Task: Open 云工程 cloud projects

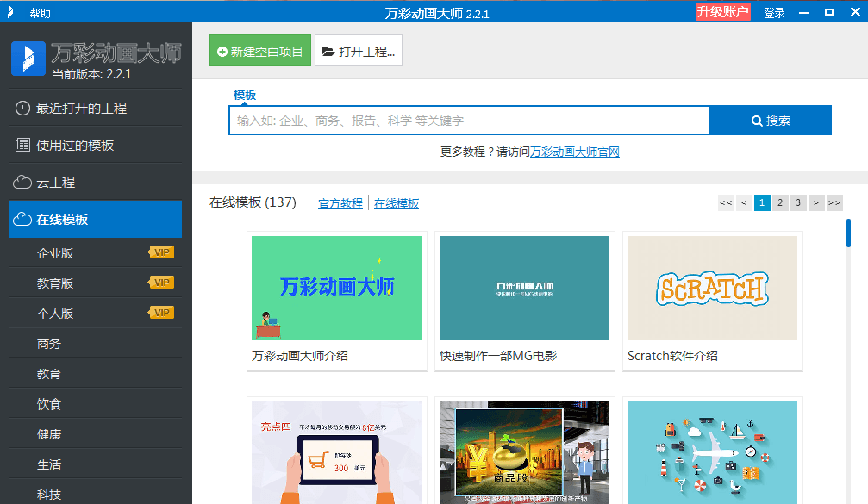Action: pyautogui.click(x=95, y=182)
